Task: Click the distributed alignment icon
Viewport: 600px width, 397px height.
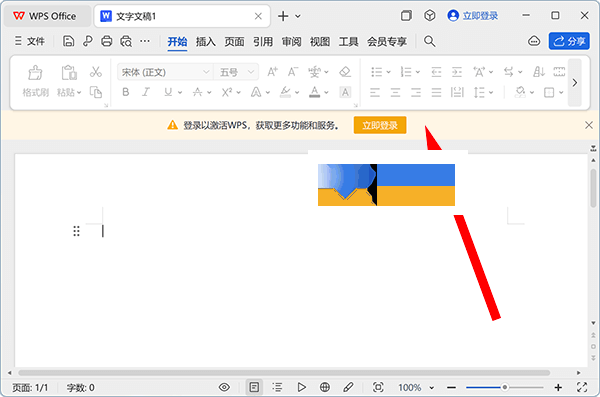Action: tap(457, 92)
